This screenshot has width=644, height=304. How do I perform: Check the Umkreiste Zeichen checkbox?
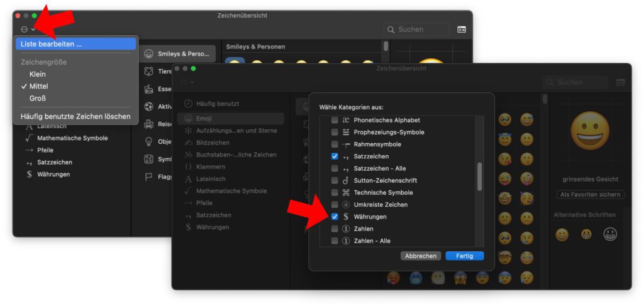(335, 205)
